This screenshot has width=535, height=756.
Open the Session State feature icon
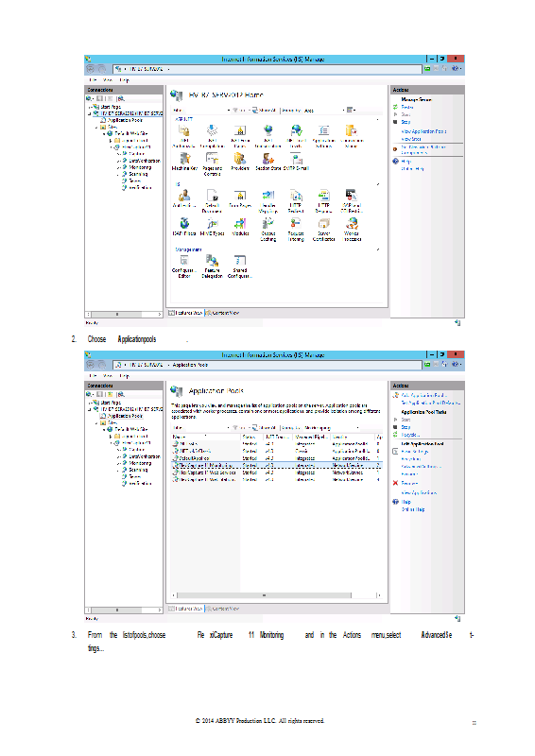pyautogui.click(x=267, y=162)
